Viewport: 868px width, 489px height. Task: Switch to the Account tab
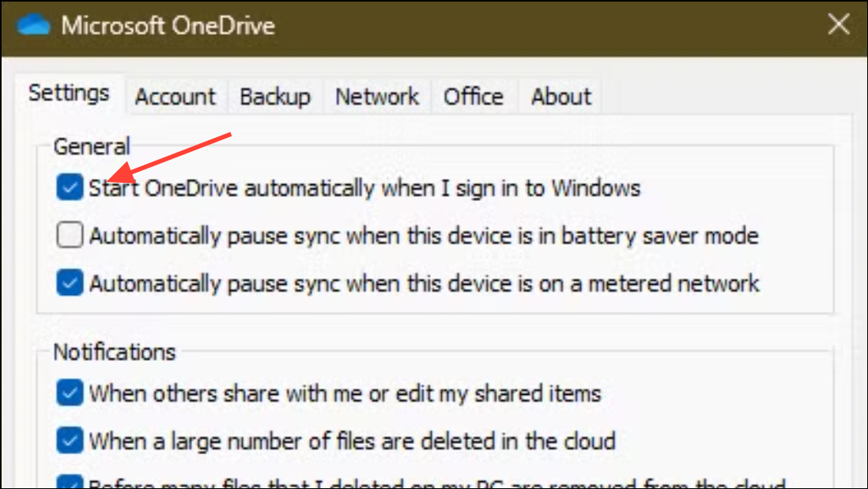click(175, 97)
